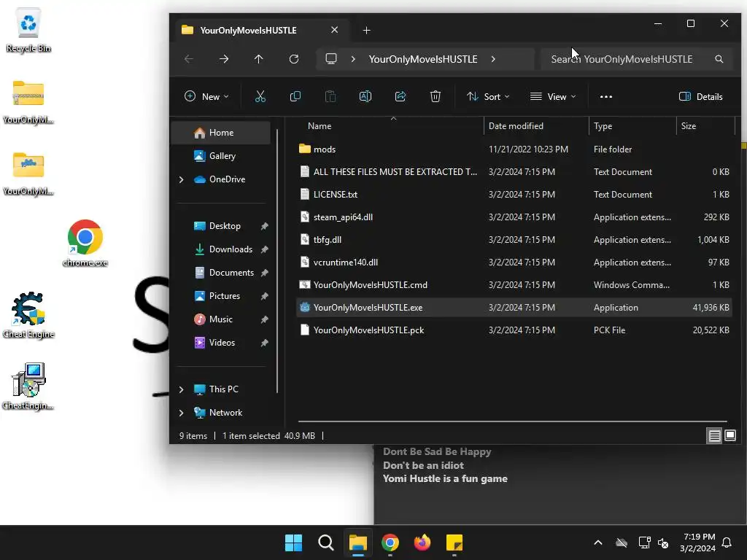Open the View dropdown menu
The width and height of the screenshot is (747, 560).
553,97
